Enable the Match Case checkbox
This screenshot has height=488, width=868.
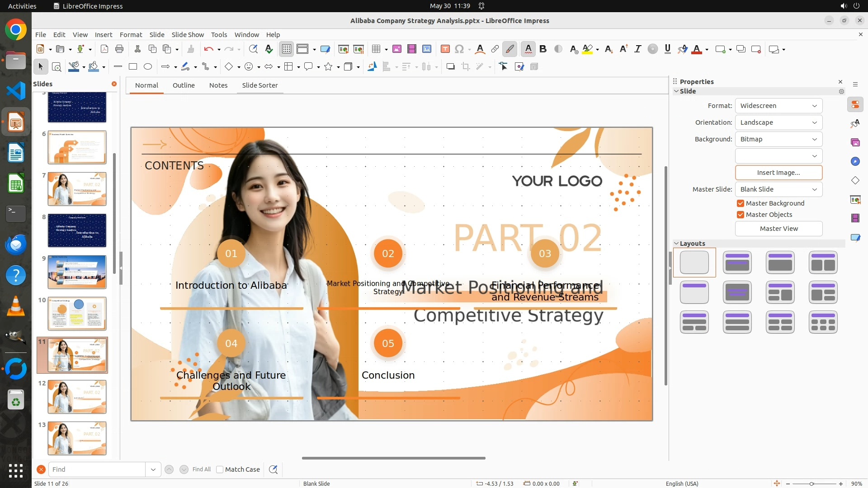click(220, 469)
